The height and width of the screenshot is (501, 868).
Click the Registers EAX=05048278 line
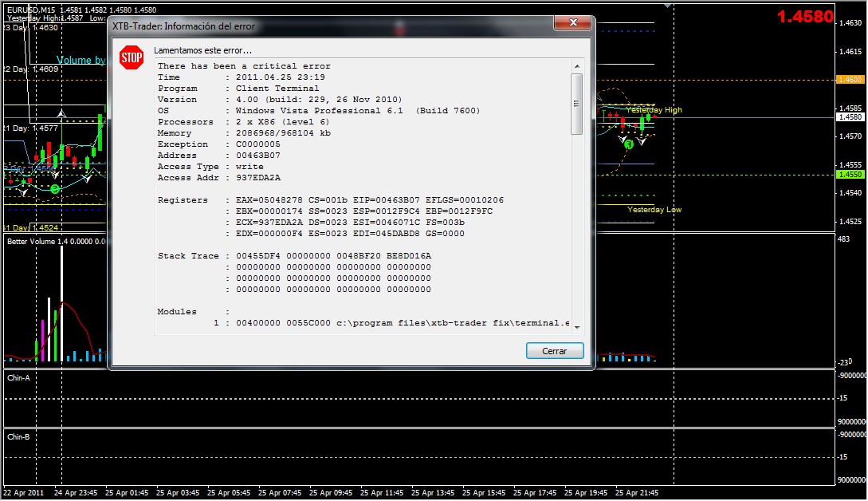(x=331, y=199)
